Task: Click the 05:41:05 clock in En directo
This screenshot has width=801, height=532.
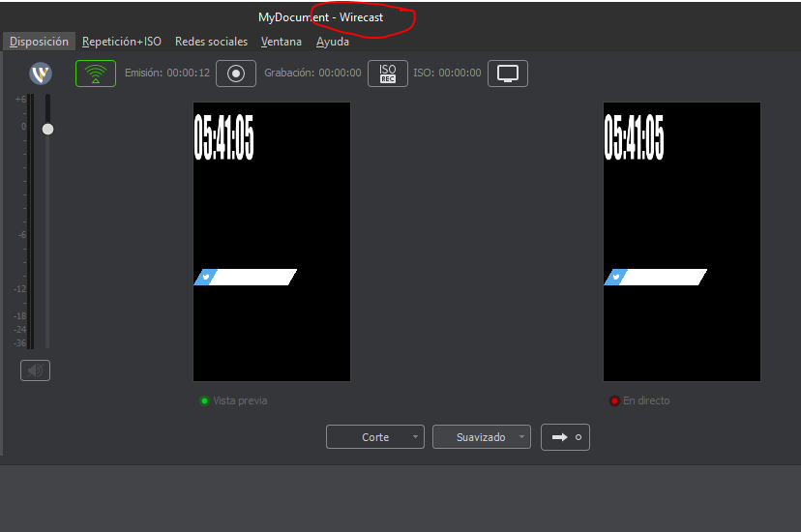Action: pyautogui.click(x=634, y=136)
